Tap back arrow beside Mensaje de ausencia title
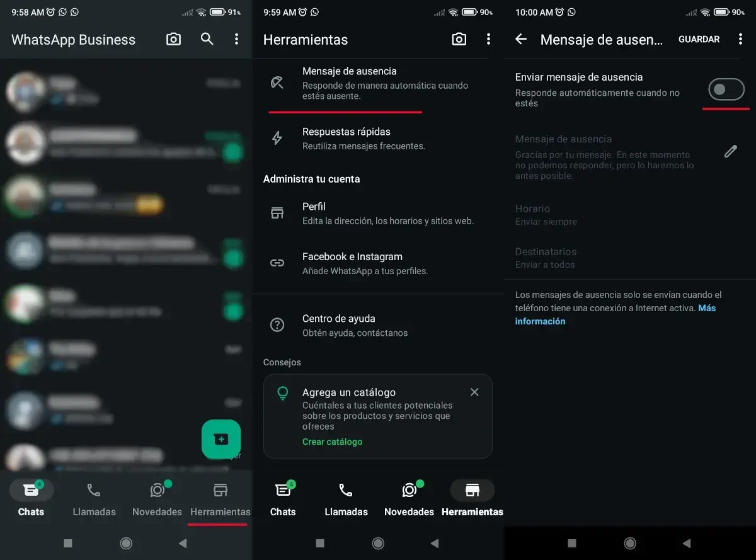 point(521,39)
